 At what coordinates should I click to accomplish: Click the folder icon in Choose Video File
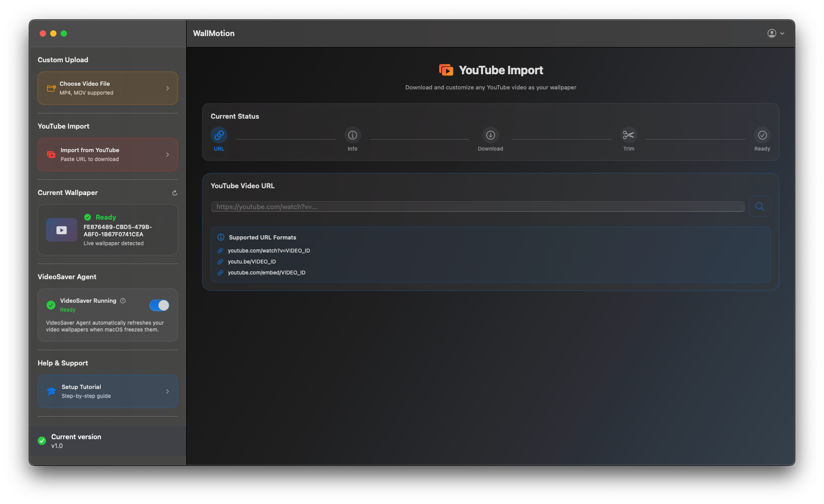click(51, 88)
